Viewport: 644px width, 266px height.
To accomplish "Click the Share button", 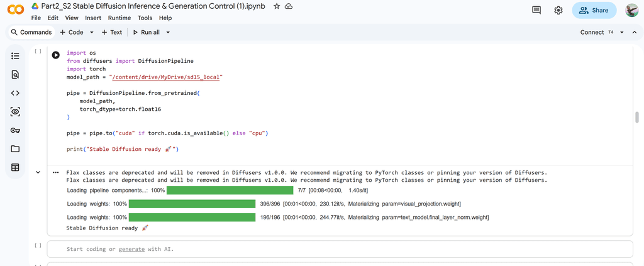I will click(594, 10).
